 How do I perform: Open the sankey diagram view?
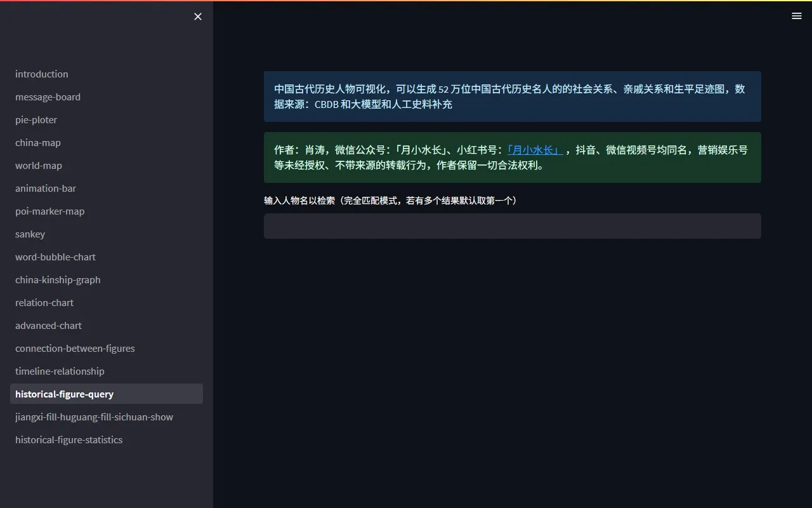pyautogui.click(x=30, y=234)
